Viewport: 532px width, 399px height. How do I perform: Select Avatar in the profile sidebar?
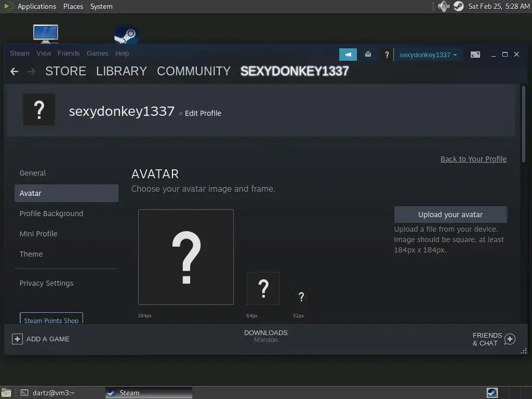pos(66,193)
